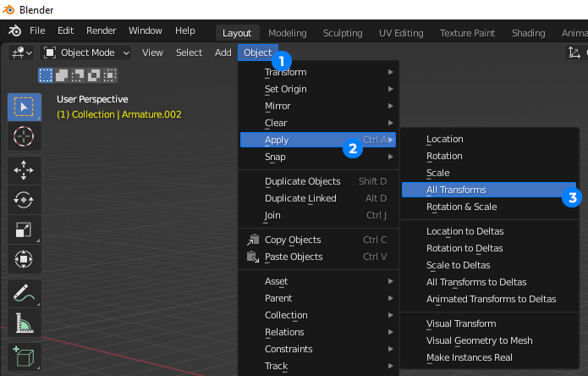The height and width of the screenshot is (376, 588).
Task: Select the Measure tool
Action: coord(25,323)
